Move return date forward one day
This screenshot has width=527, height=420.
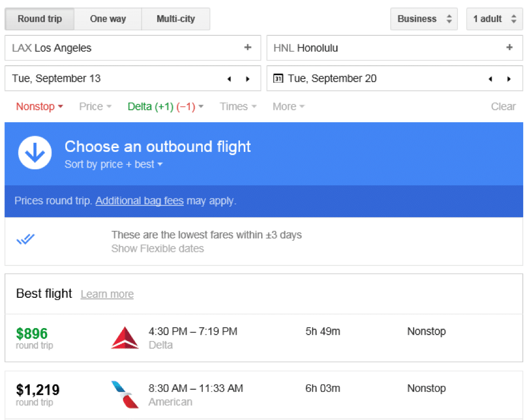pos(509,79)
